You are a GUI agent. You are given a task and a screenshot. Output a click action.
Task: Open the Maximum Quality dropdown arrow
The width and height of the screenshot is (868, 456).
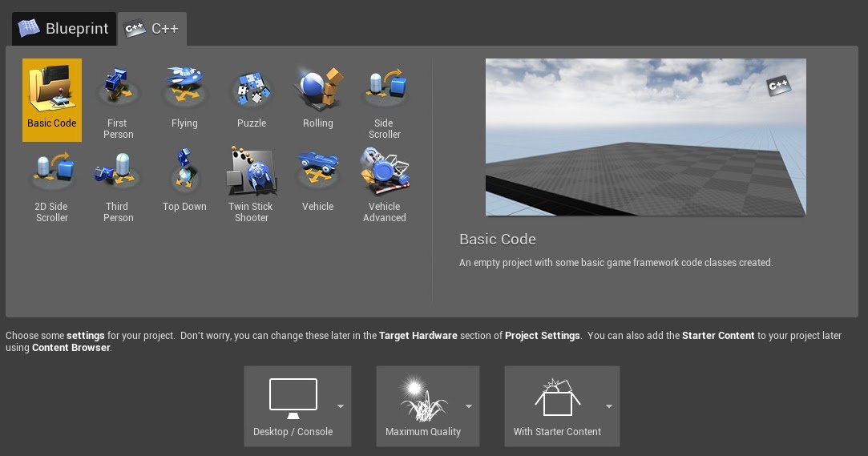469,406
